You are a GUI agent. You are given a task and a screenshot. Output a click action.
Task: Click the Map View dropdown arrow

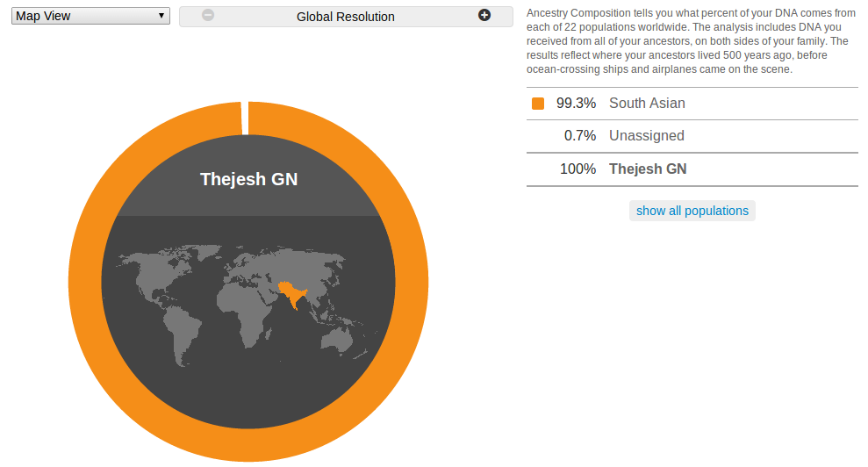(161, 16)
